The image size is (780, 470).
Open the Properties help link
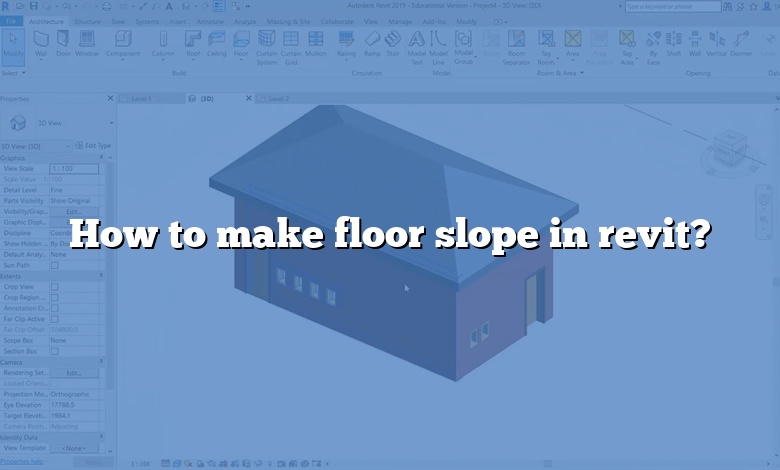22,461
